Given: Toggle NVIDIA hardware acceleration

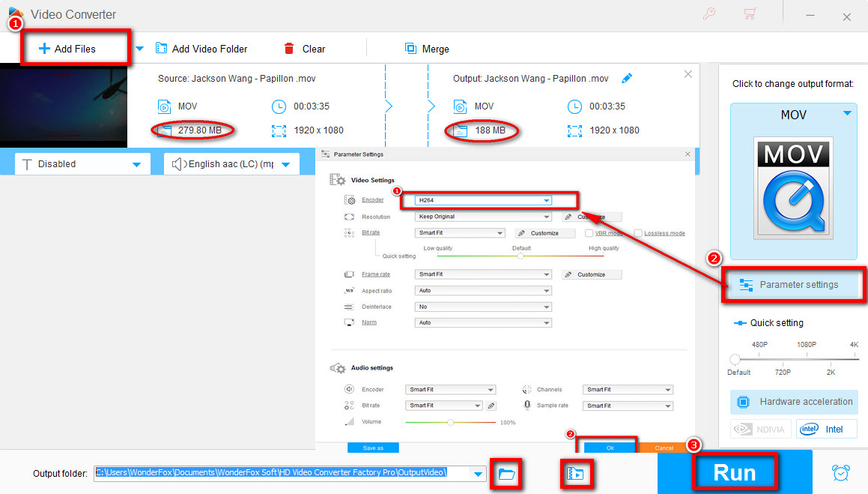Looking at the screenshot, I should [x=761, y=428].
